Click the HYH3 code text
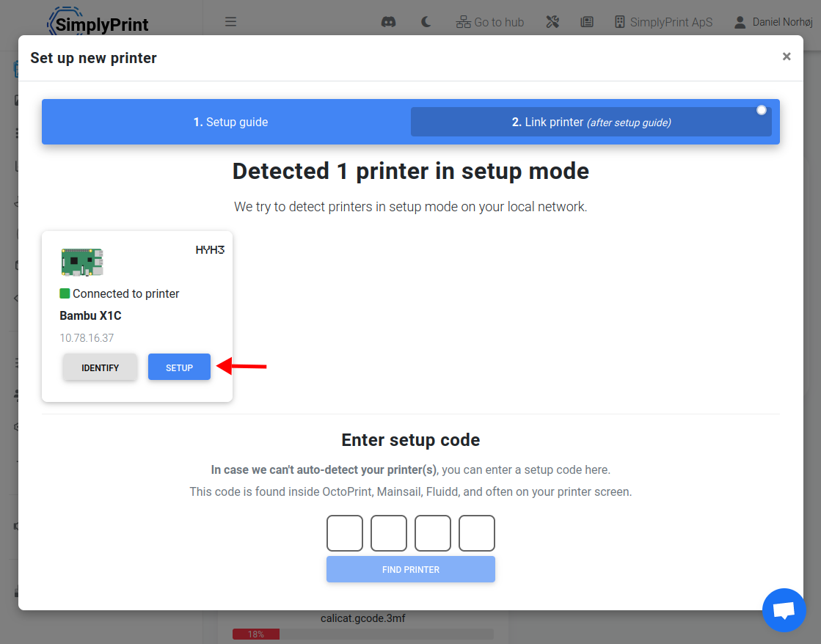 pyautogui.click(x=210, y=249)
